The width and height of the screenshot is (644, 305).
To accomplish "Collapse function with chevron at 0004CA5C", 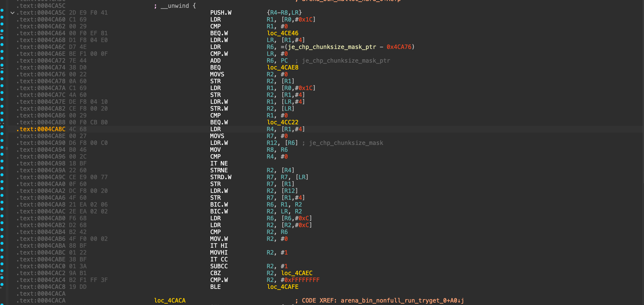I will pyautogui.click(x=12, y=13).
